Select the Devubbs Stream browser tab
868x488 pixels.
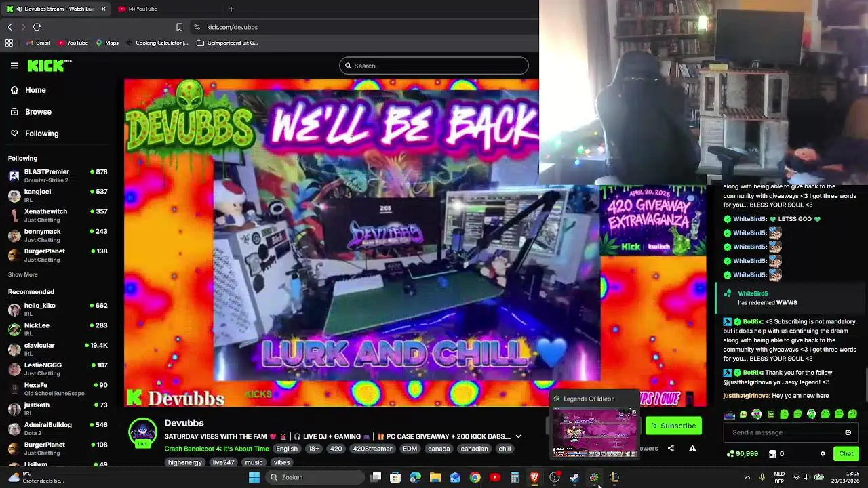[x=56, y=9]
